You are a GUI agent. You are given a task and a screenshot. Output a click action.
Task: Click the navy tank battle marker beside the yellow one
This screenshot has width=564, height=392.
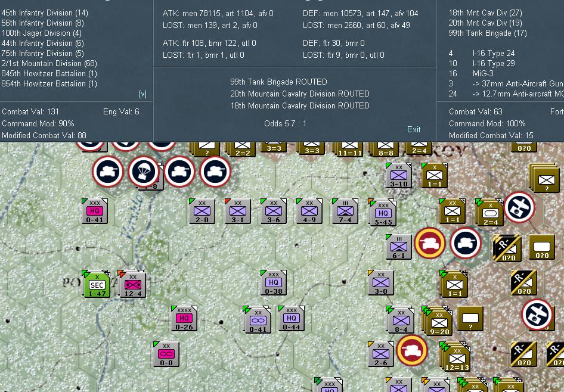(x=466, y=243)
